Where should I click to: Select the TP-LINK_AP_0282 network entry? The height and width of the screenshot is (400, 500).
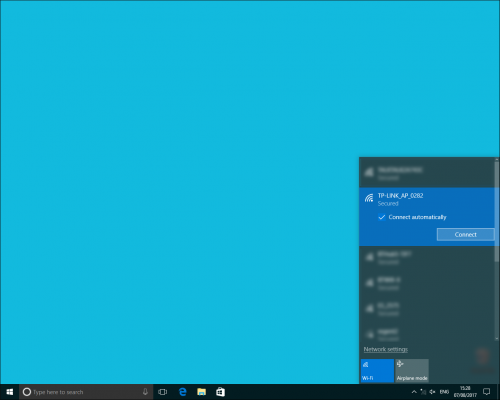(427, 199)
